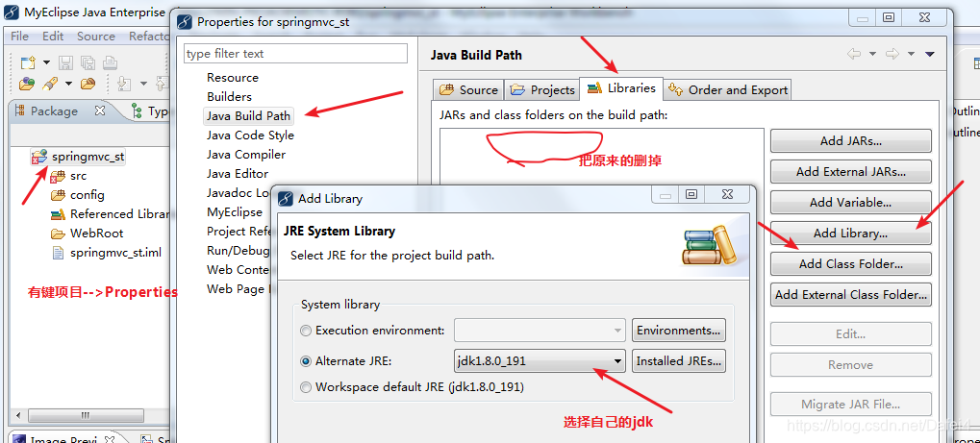980x443 pixels.
Task: Select Java Code Style properties entry
Action: [250, 135]
